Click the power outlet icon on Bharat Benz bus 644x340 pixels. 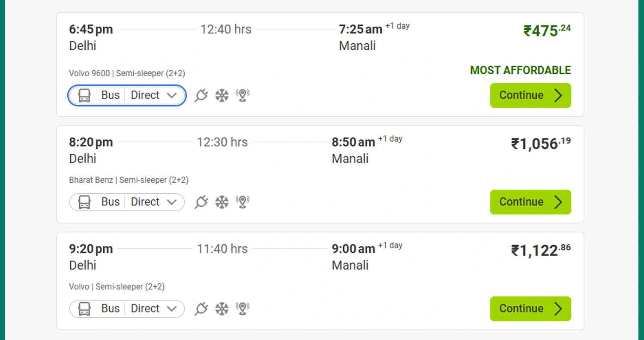click(201, 202)
